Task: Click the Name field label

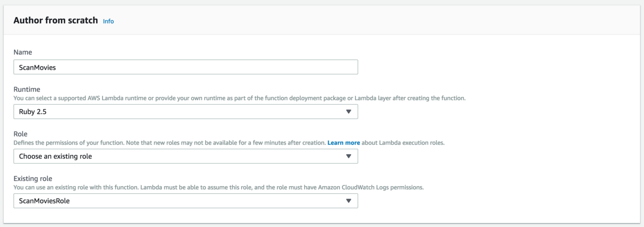Action: 23,52
